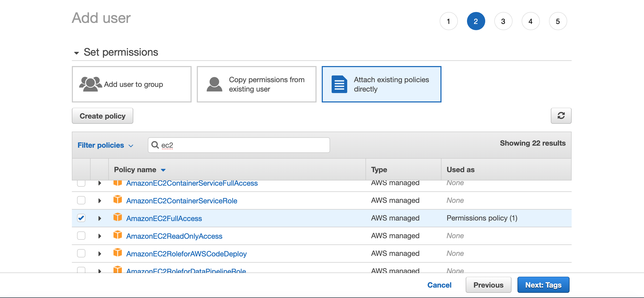Click 'None' in the AmazonEC2ContainerServiceRole row

point(455,200)
